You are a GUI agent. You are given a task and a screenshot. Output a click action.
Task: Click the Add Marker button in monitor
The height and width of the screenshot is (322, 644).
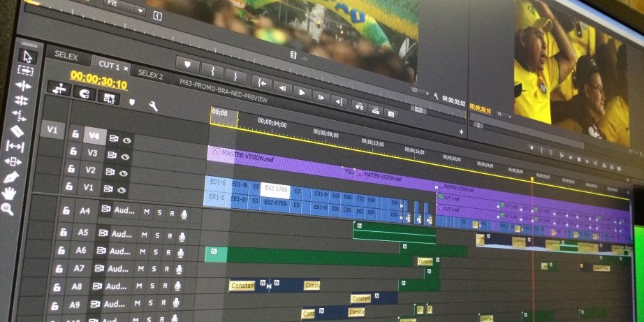tap(187, 63)
